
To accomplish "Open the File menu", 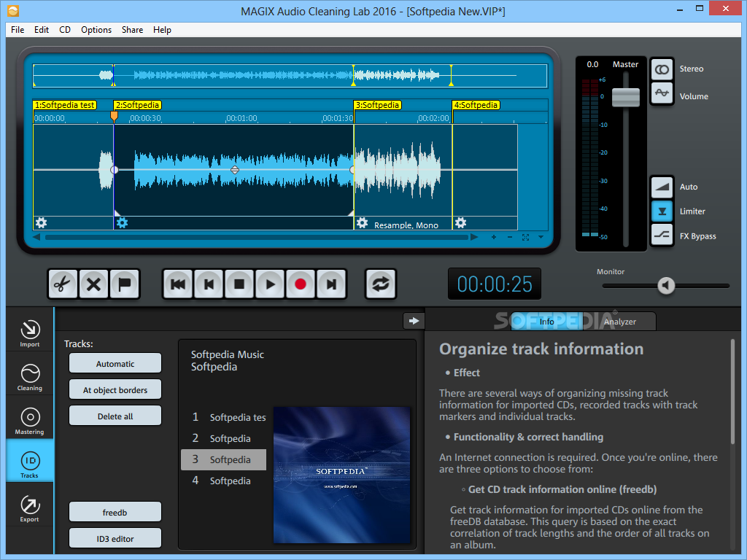I will 18,29.
